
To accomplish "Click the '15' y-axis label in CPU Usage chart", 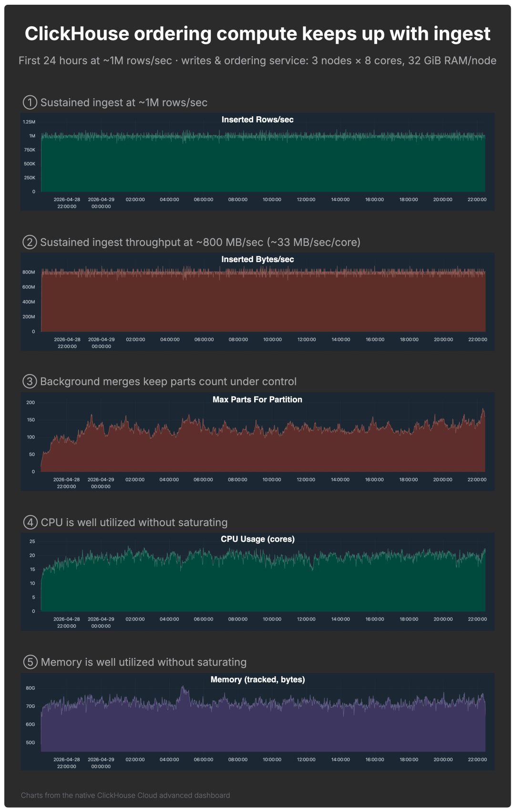I will [x=32, y=569].
